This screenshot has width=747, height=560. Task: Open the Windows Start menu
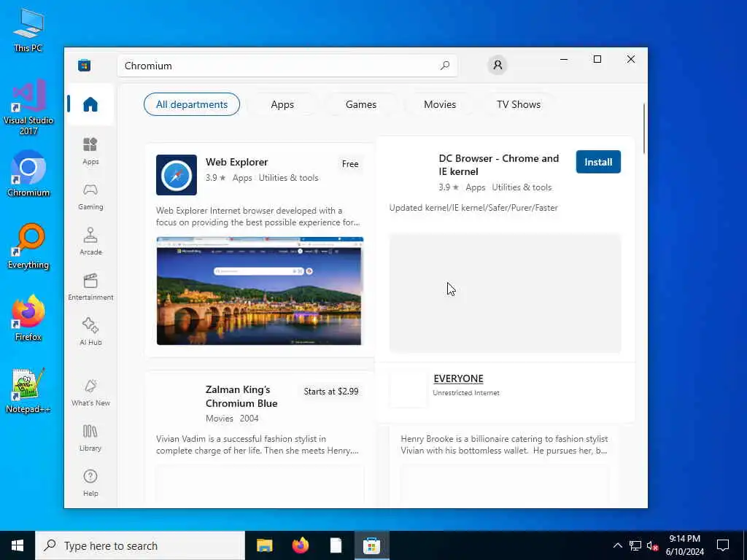(x=18, y=545)
